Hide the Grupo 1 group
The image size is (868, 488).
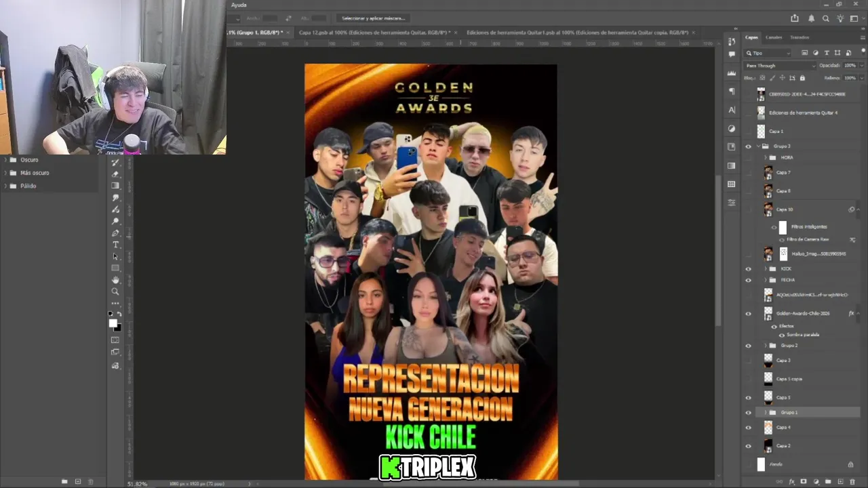tap(749, 413)
